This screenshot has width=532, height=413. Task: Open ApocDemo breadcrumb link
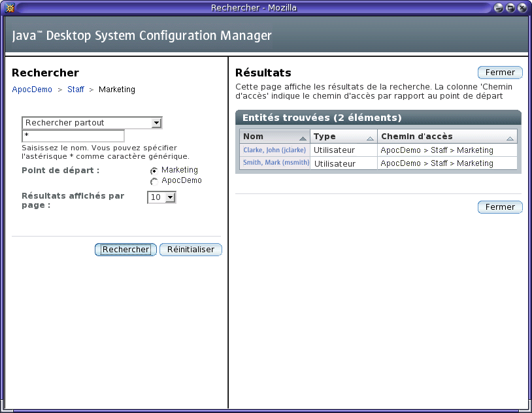[32, 90]
